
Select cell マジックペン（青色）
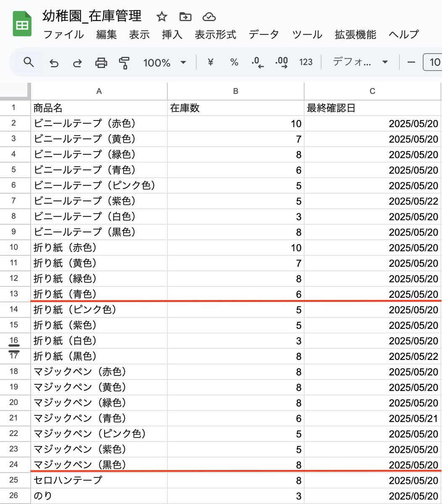coord(99,418)
